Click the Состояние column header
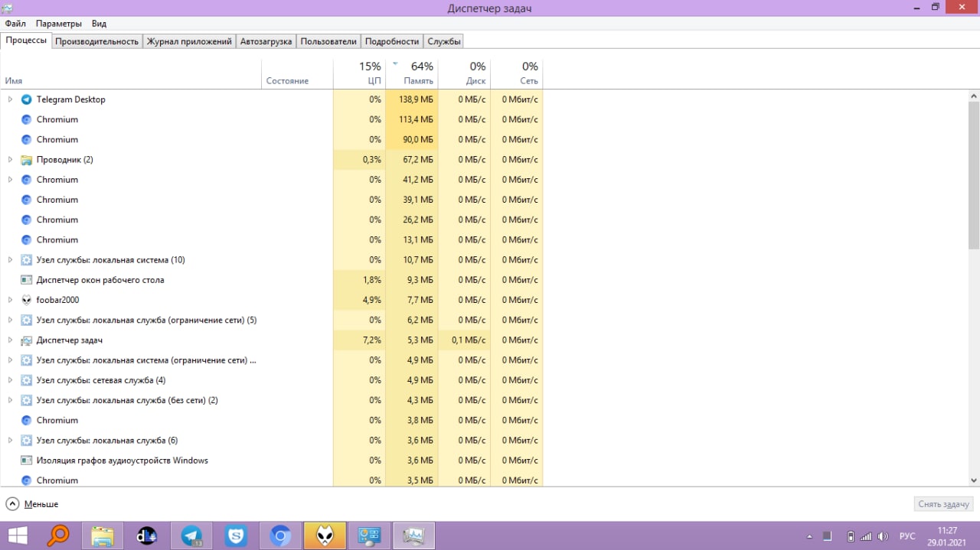 [298, 73]
